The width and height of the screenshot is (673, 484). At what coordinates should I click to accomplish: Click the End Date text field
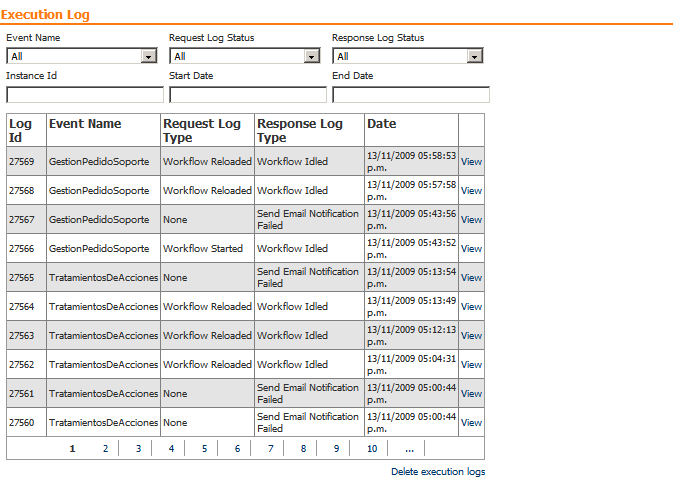point(411,95)
